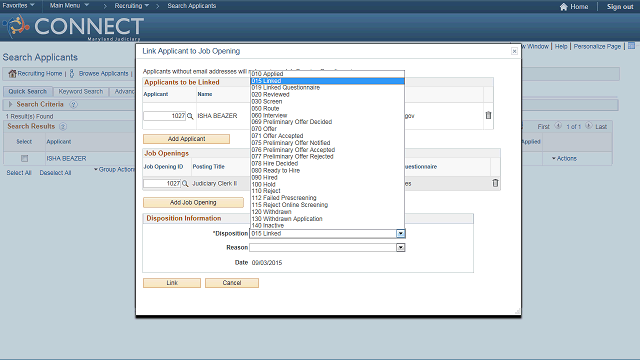640x360 pixels.
Task: Switch to the Keyword Search tab
Action: (81, 91)
